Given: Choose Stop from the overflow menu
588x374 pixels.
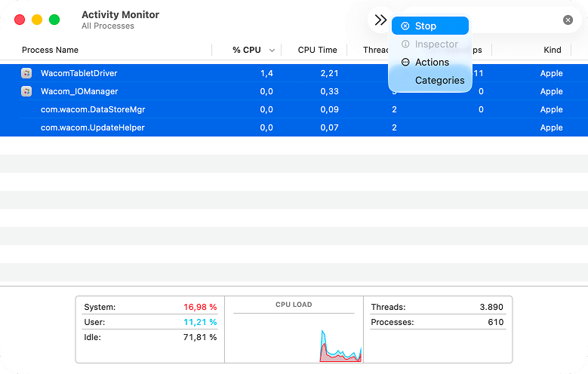Looking at the screenshot, I should 430,26.
